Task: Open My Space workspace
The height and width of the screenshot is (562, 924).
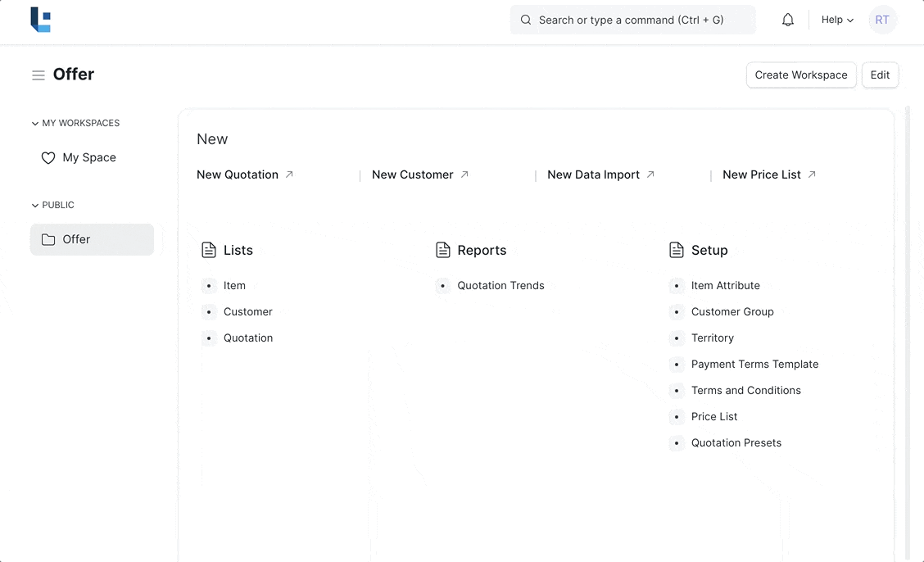Action: tap(89, 157)
